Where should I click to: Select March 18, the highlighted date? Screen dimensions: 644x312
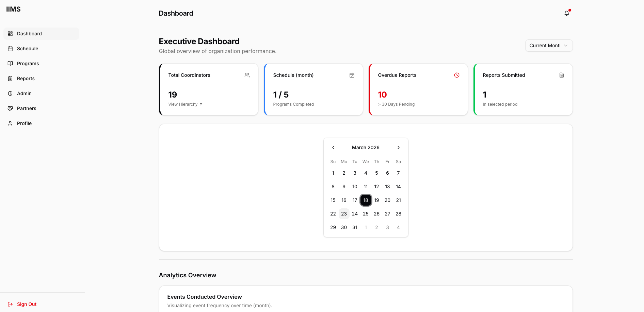click(366, 200)
